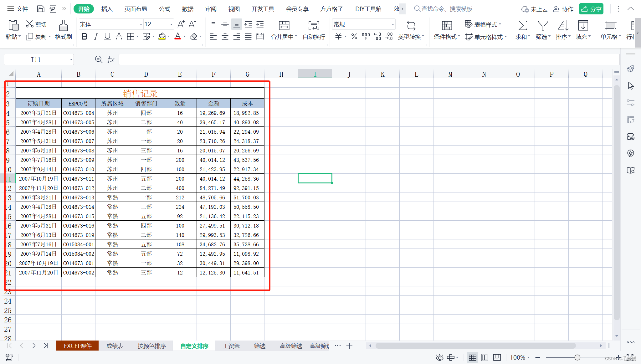641x364 pixels.
Task: Click the 协作 collaboration button
Action: click(x=563, y=9)
